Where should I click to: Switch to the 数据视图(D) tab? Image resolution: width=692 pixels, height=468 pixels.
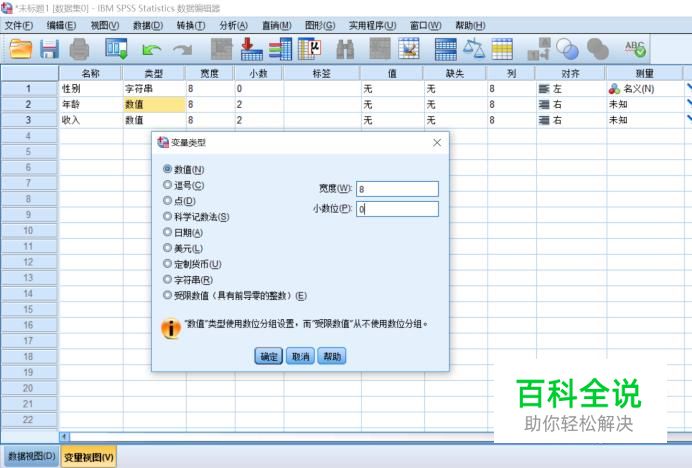coord(32,456)
